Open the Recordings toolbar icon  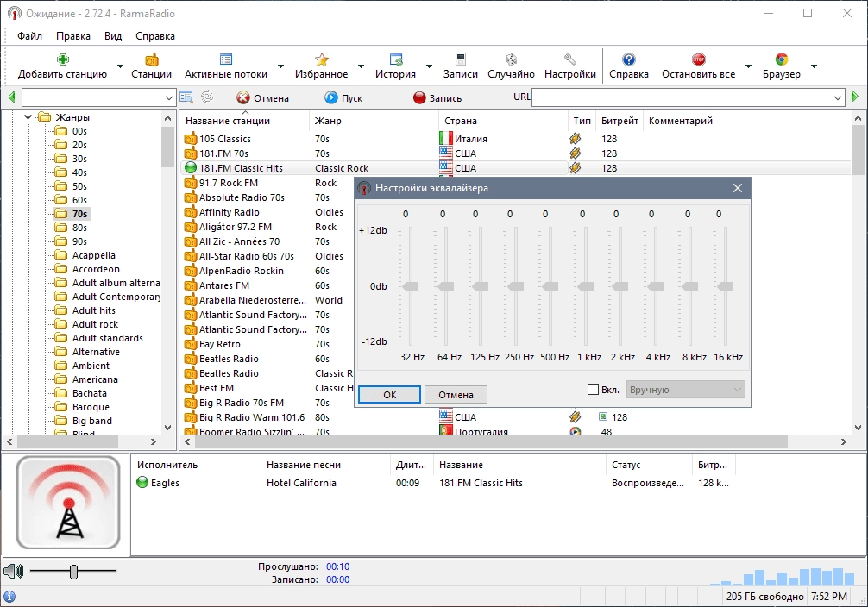(461, 59)
